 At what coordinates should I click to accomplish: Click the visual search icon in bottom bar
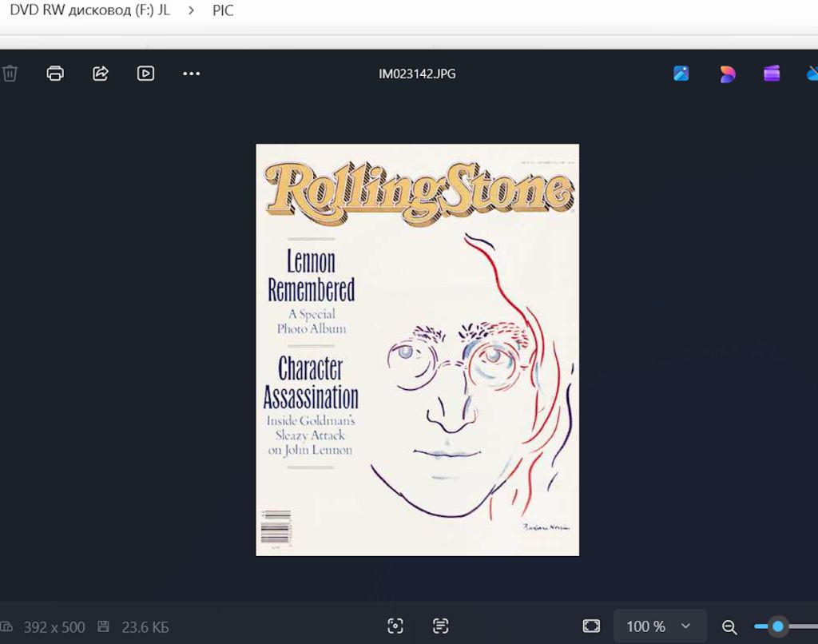click(x=395, y=626)
